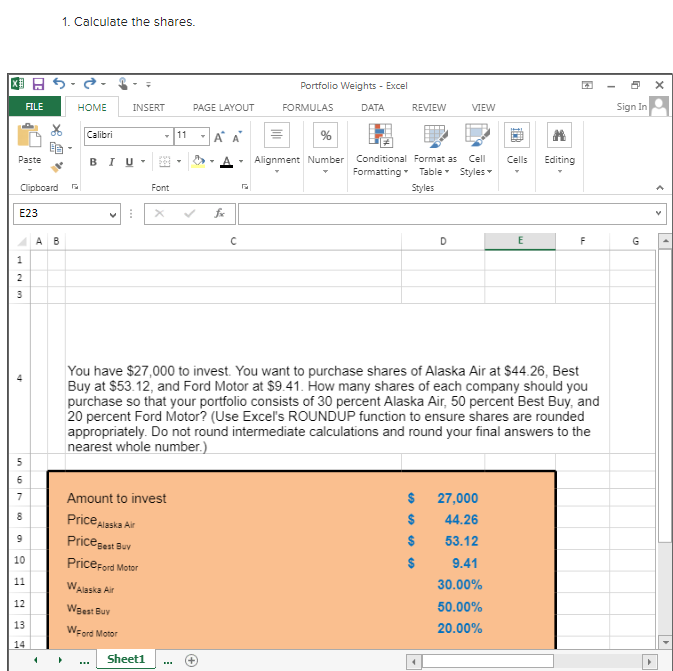This screenshot has width=673, height=671.
Task: Redo the last action
Action: coord(90,83)
